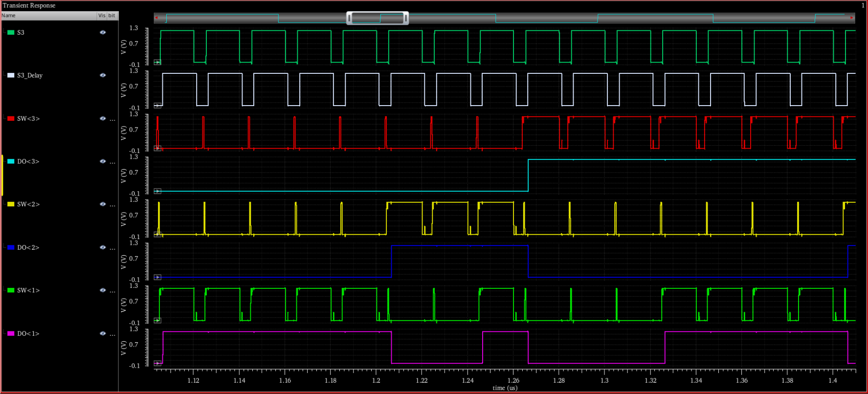The image size is (868, 394).
Task: Click the time (us) axis label
Action: tap(505, 388)
